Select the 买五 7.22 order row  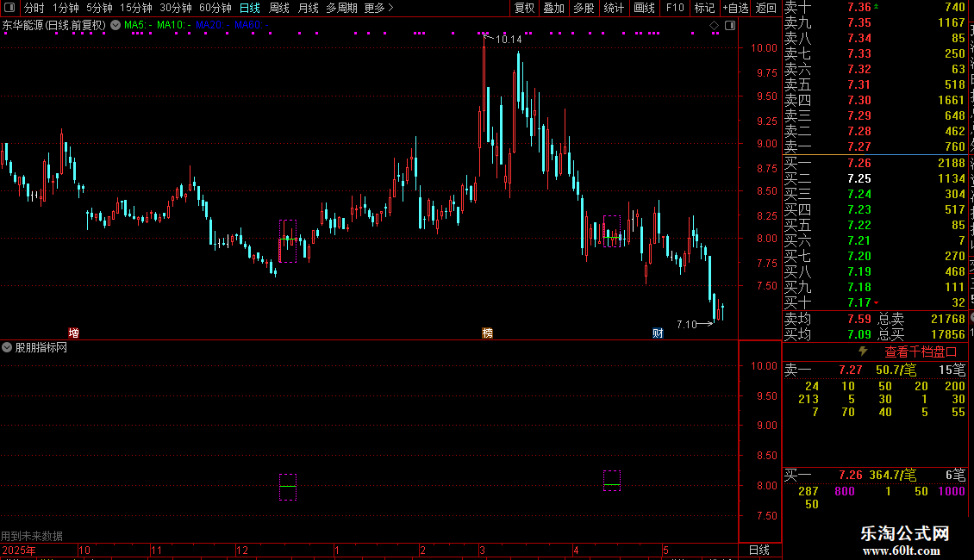pyautogui.click(x=875, y=225)
